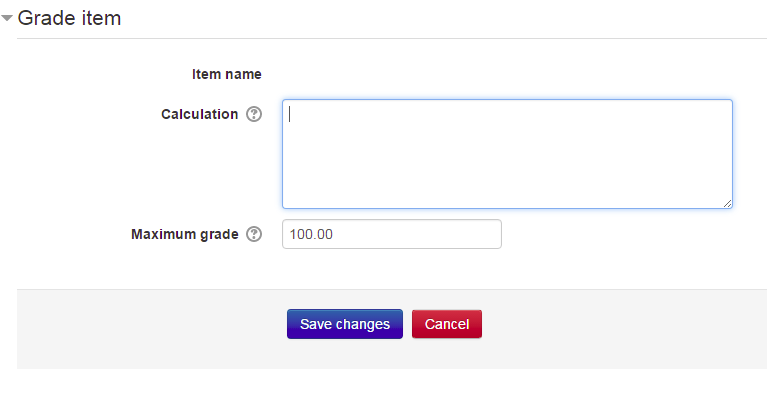Click the Item name label
Screen dimensions: 767x397
[x=227, y=74]
